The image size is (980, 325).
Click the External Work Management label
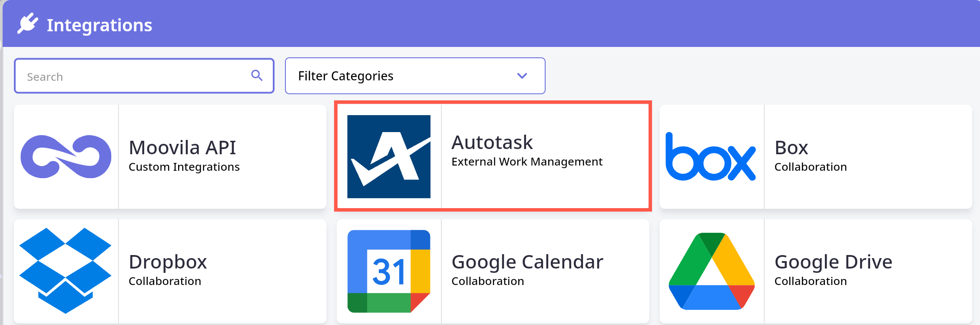click(526, 162)
